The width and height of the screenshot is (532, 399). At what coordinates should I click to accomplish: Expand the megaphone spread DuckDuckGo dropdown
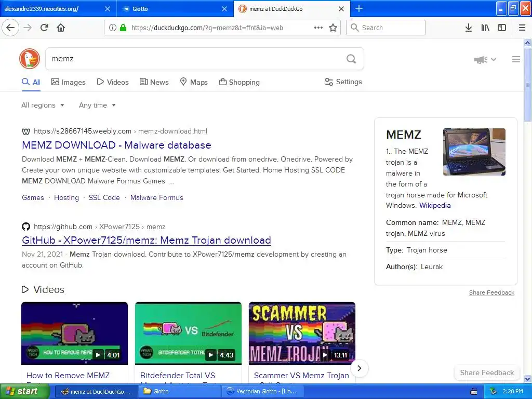(485, 60)
